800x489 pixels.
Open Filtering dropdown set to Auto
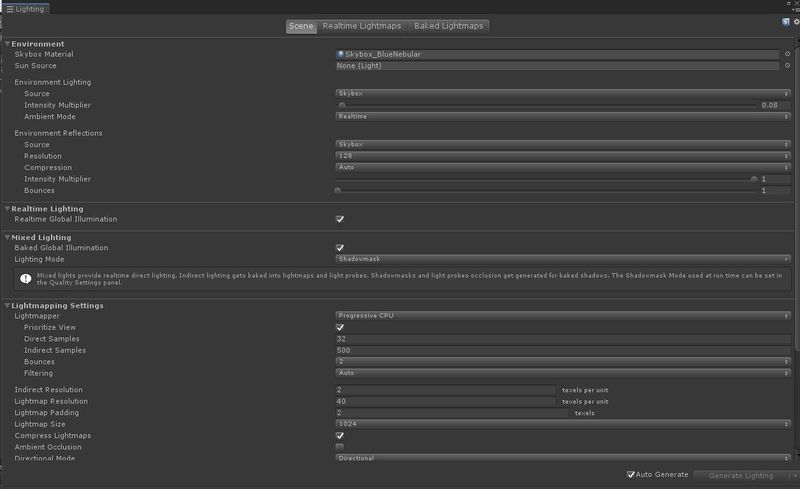(x=563, y=373)
